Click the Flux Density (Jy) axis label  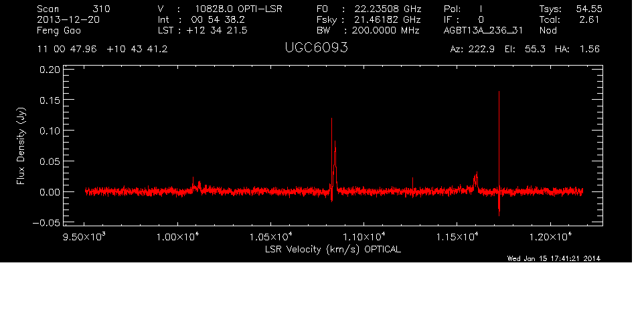21,146
